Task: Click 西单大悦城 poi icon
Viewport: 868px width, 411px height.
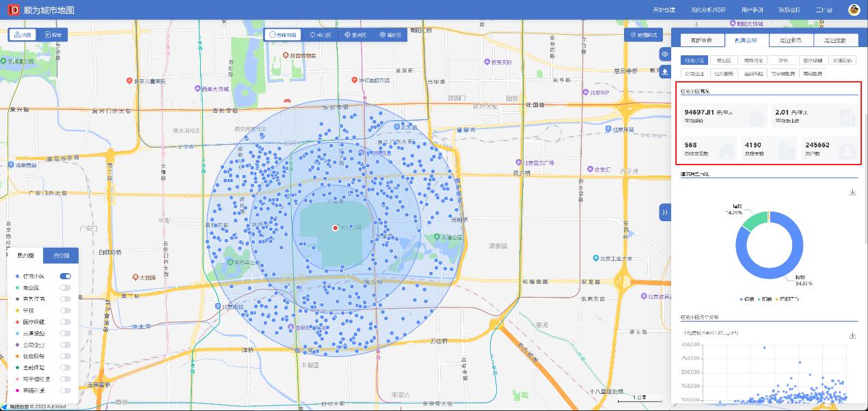Action: click(197, 89)
